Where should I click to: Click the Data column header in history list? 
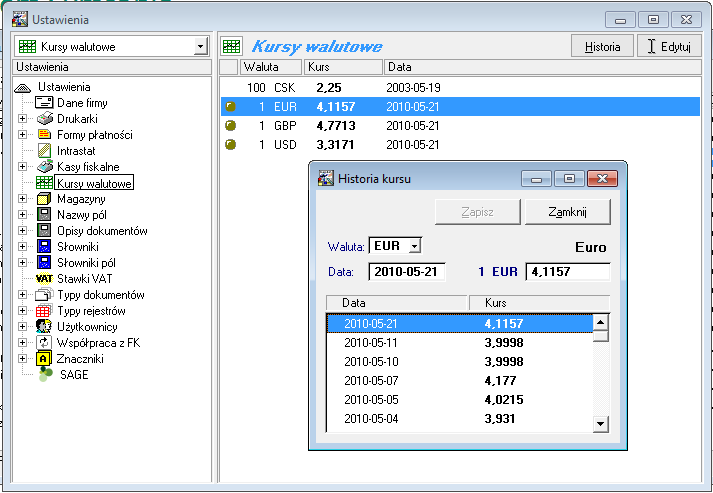(397, 303)
